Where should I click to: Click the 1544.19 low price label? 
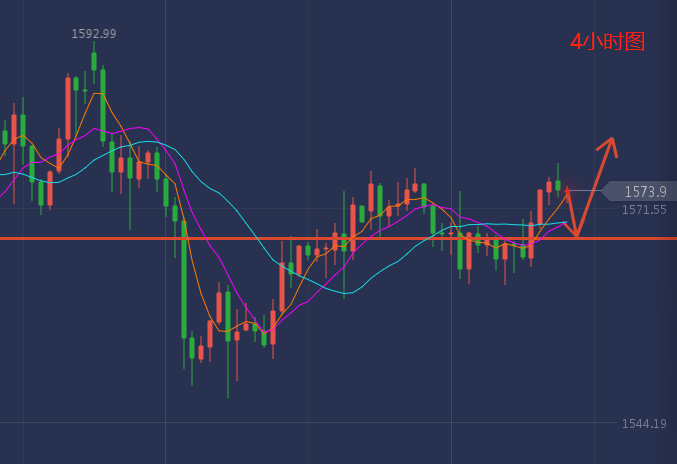pyautogui.click(x=643, y=424)
